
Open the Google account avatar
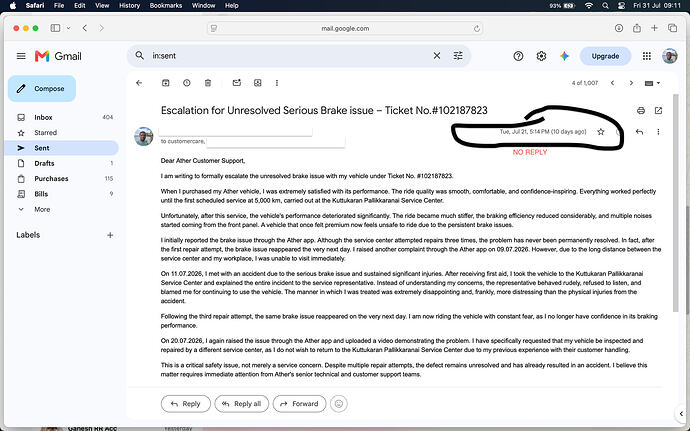[670, 56]
